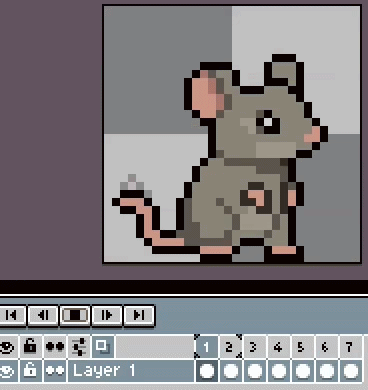368x390 pixels.
Task: Select frame 5 header in timeline
Action: (302, 347)
